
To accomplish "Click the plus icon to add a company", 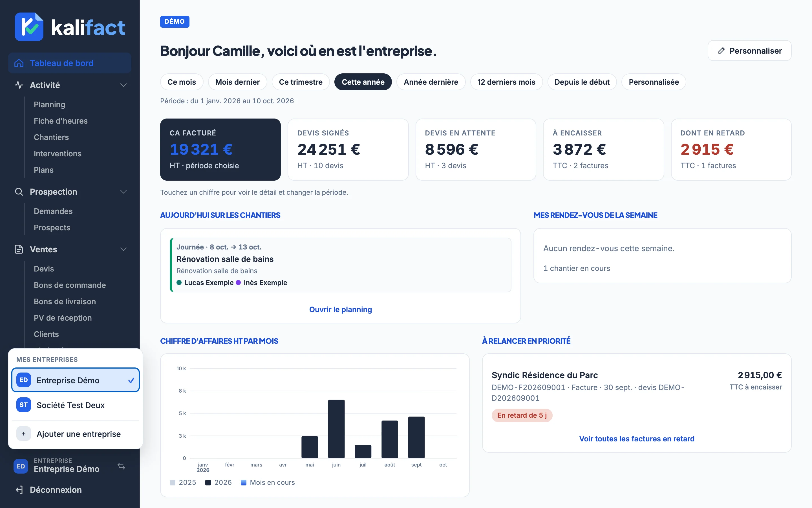I will [23, 434].
